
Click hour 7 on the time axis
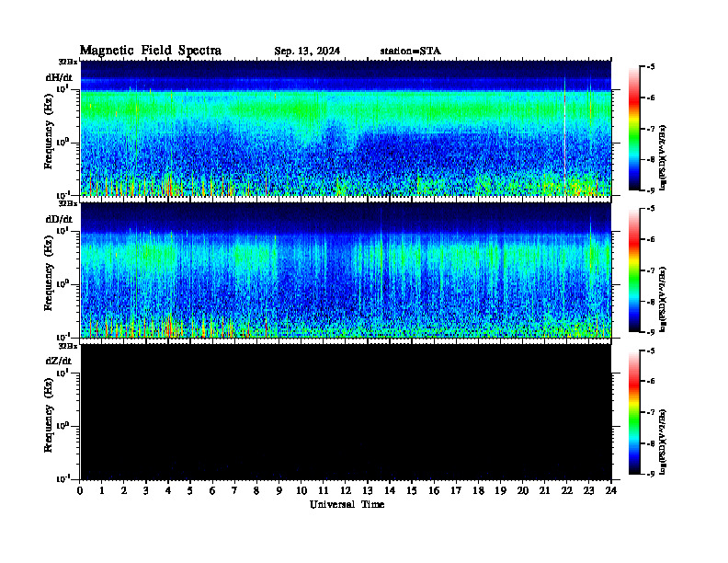(234, 490)
